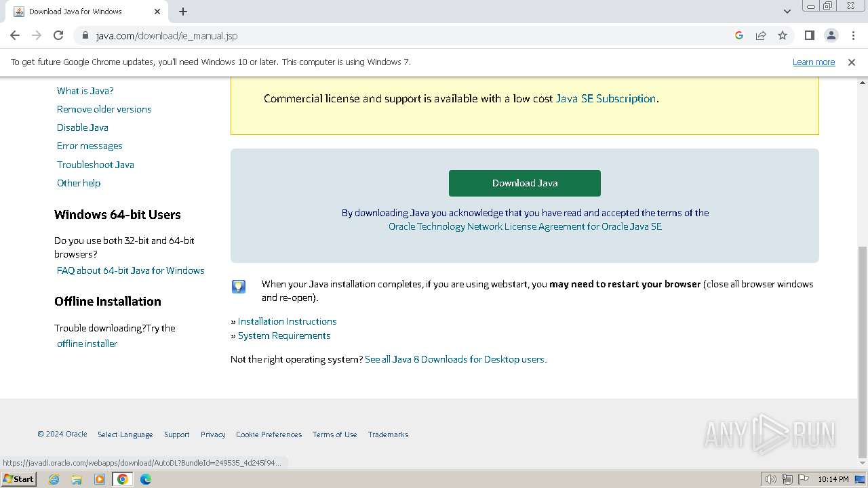Open Windows Explorer folder from taskbar

pyautogui.click(x=77, y=479)
